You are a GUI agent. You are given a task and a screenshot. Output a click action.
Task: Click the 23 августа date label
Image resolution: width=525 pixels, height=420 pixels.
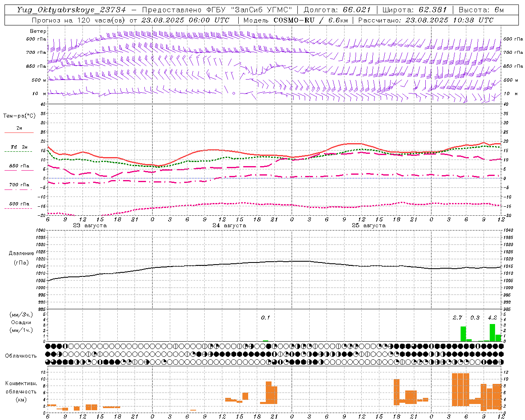90,226
